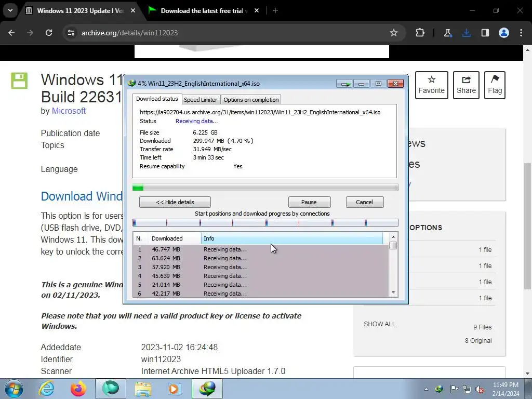Open the browser taskbar icon beside Firefox

click(111, 389)
